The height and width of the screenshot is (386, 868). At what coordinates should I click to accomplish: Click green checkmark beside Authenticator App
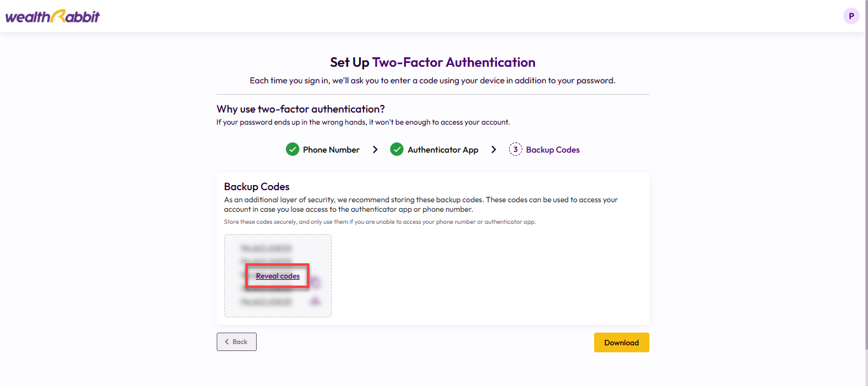click(x=397, y=149)
